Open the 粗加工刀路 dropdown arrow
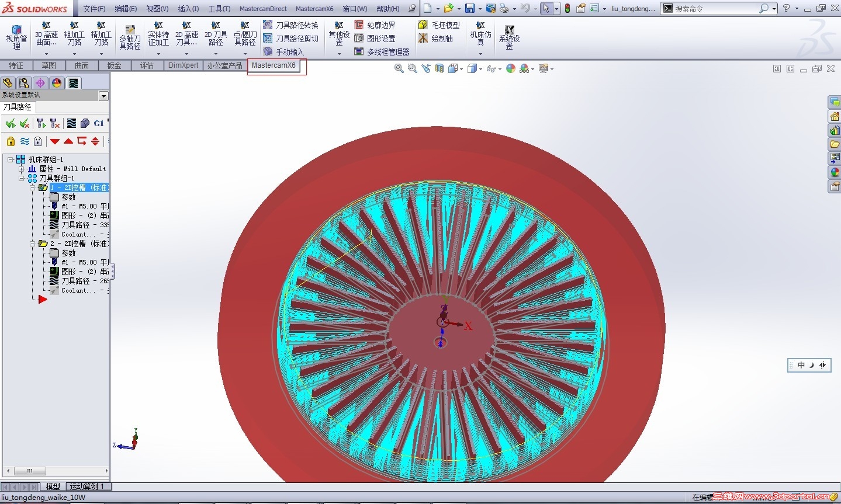 tap(74, 54)
